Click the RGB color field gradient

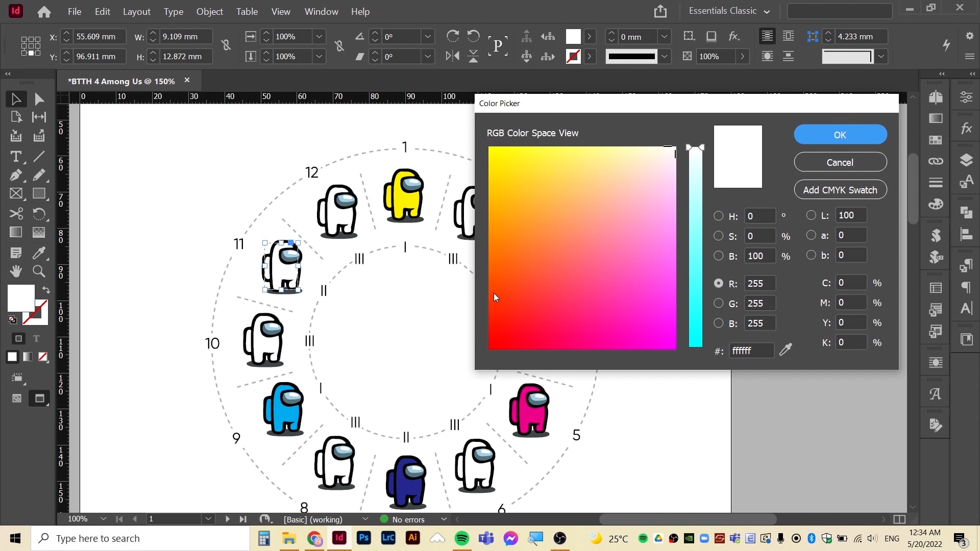click(x=582, y=248)
